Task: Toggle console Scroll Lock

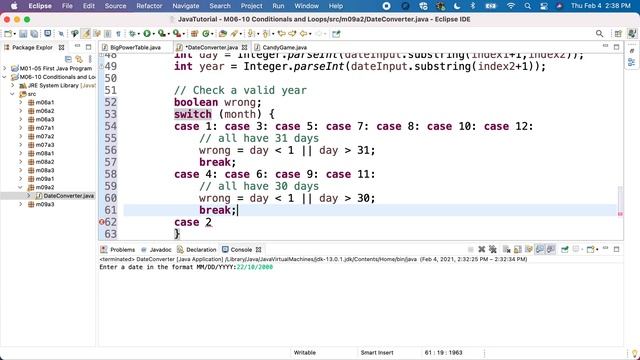Action: coord(518,249)
